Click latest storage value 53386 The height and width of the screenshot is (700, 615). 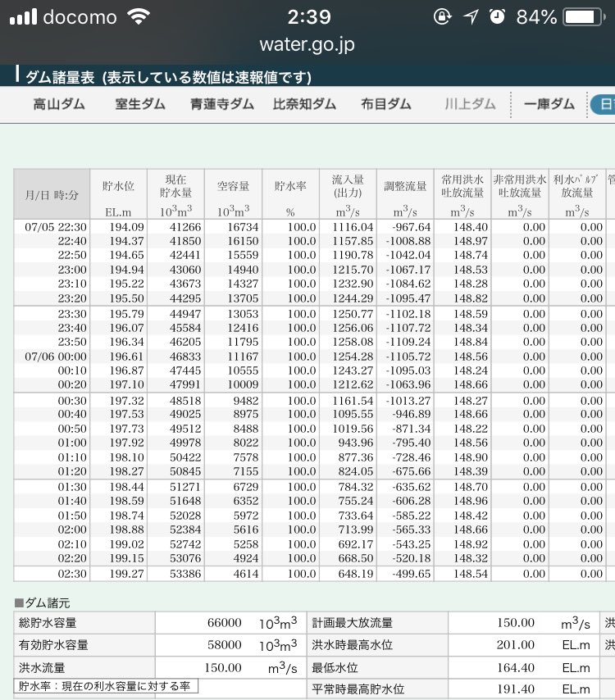[x=185, y=573]
